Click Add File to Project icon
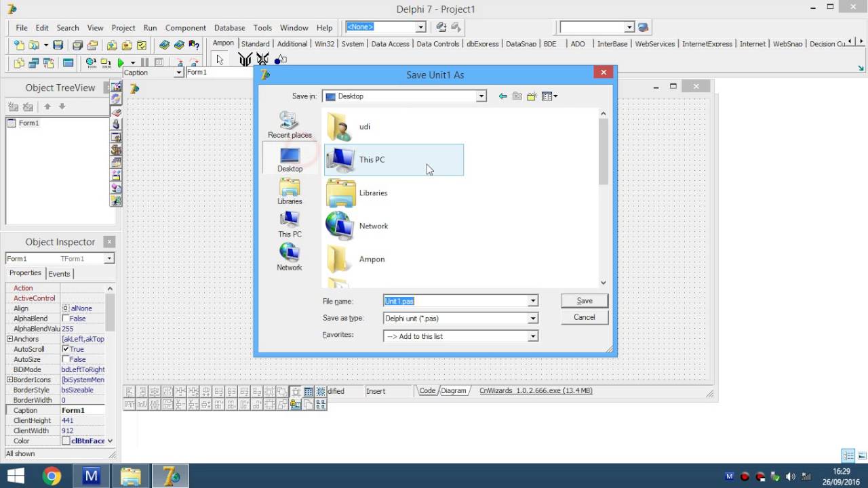Image resolution: width=868 pixels, height=488 pixels. tap(111, 45)
